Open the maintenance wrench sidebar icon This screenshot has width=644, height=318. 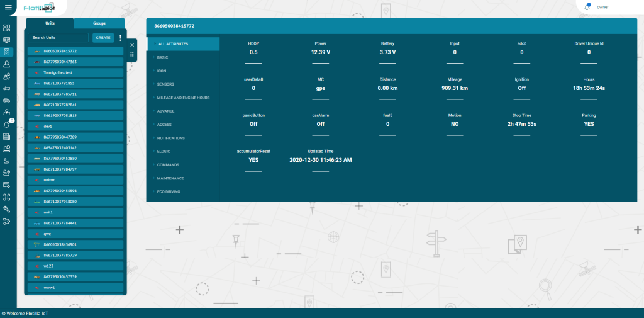coord(6,210)
